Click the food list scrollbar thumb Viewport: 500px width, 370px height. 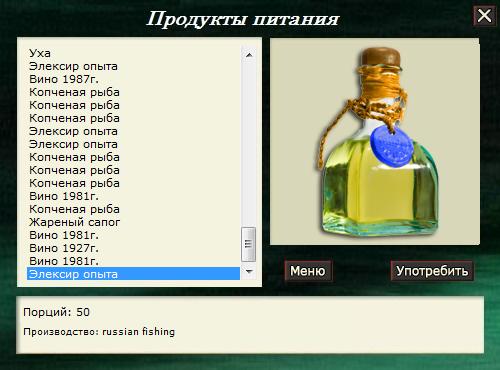(x=249, y=244)
